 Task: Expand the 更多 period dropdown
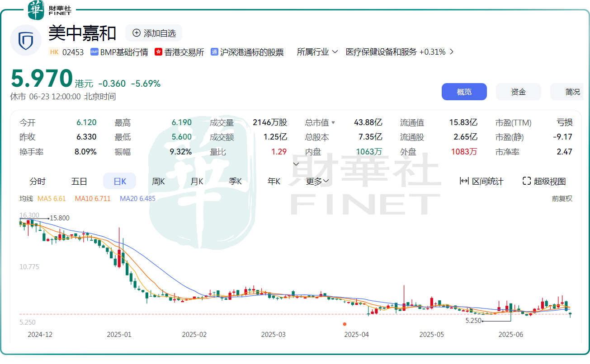click(x=317, y=181)
